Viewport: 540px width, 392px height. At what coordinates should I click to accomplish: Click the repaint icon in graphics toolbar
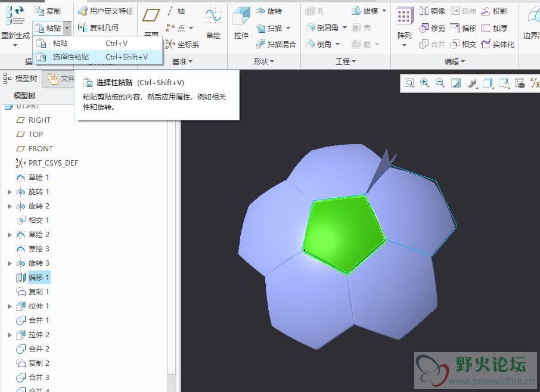point(456,83)
